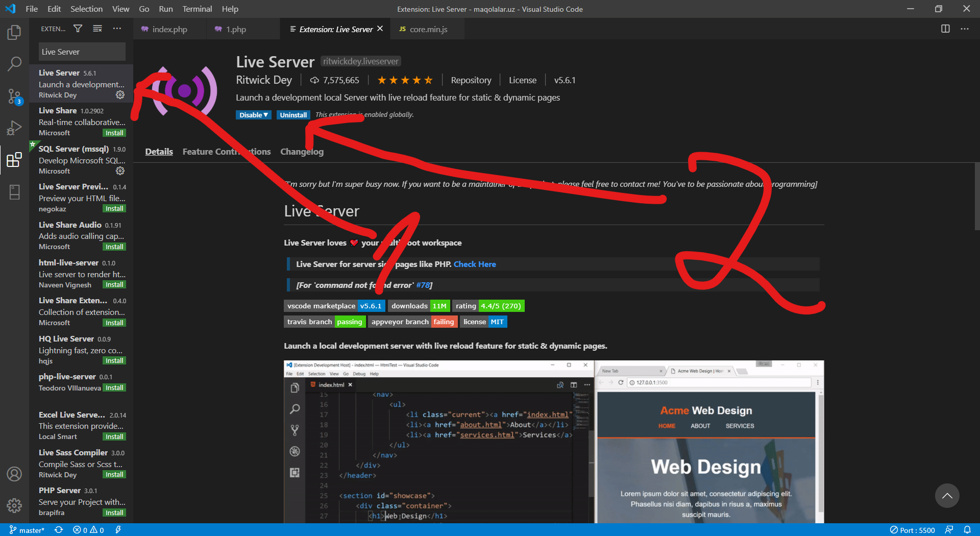
Task: Click the master branch status item
Action: coord(27,530)
